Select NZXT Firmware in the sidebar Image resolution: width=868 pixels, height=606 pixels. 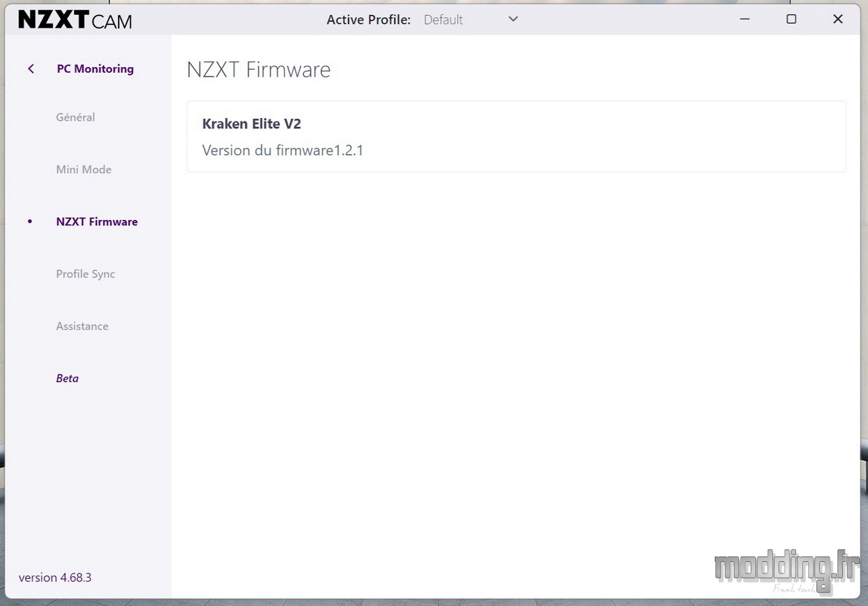click(97, 222)
